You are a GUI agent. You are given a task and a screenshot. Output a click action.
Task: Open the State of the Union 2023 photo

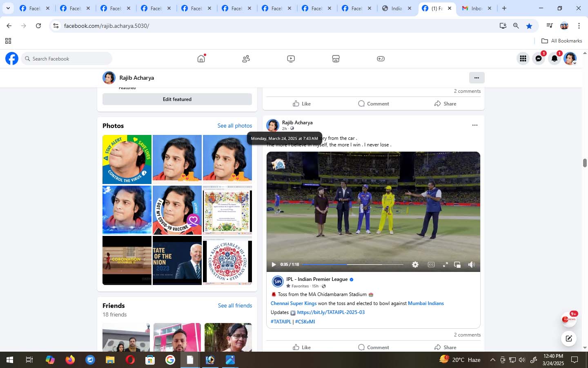click(177, 260)
